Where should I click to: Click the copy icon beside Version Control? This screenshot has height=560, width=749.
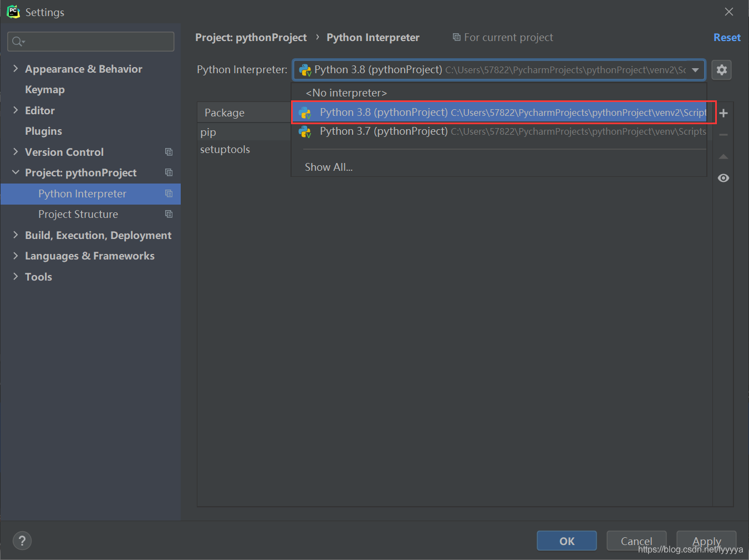click(169, 152)
